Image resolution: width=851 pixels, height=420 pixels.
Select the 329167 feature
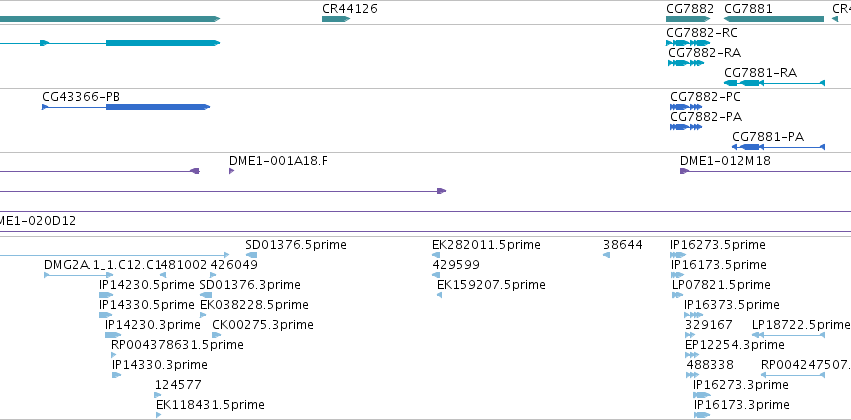[690, 335]
